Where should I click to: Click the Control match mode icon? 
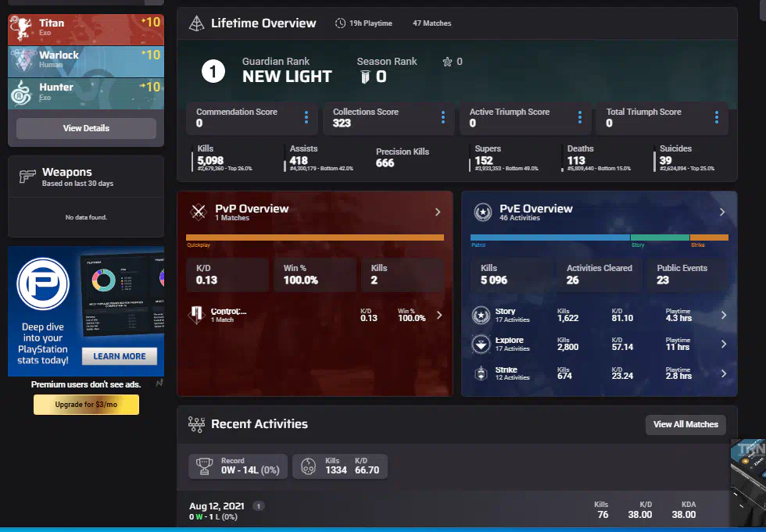tap(197, 315)
